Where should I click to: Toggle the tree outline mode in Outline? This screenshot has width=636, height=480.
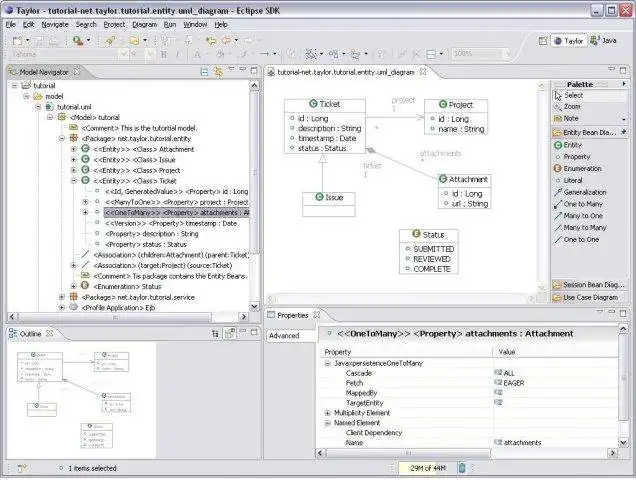pyautogui.click(x=215, y=334)
